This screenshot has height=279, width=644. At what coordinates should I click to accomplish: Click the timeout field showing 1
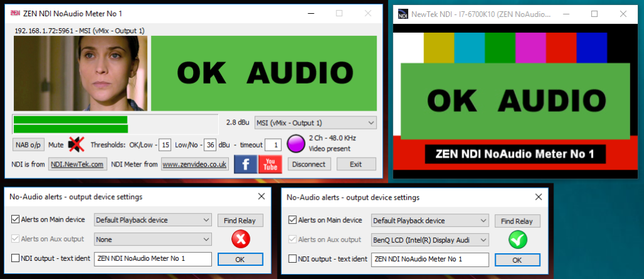pyautogui.click(x=273, y=145)
